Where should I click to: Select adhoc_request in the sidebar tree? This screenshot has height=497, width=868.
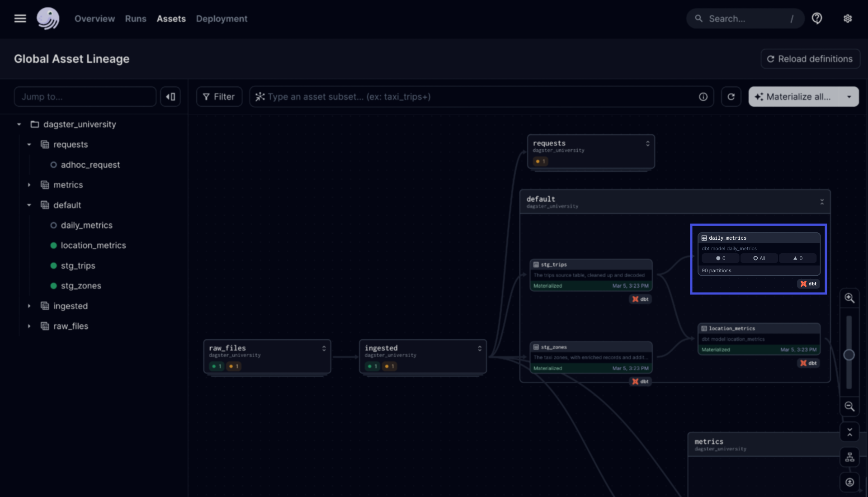click(x=90, y=165)
